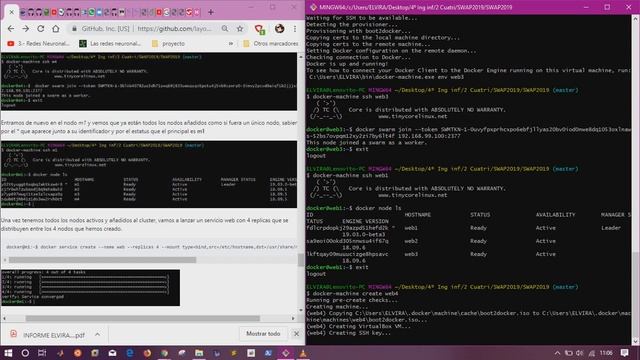Click 'docker node ls' command in MINGW64 terminal
The height and width of the screenshot is (360, 640).
378,208
